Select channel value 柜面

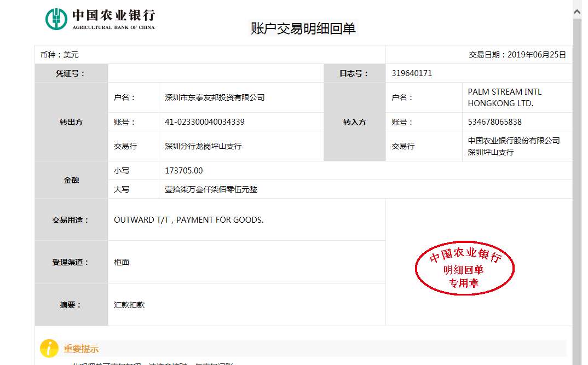pyautogui.click(x=122, y=262)
